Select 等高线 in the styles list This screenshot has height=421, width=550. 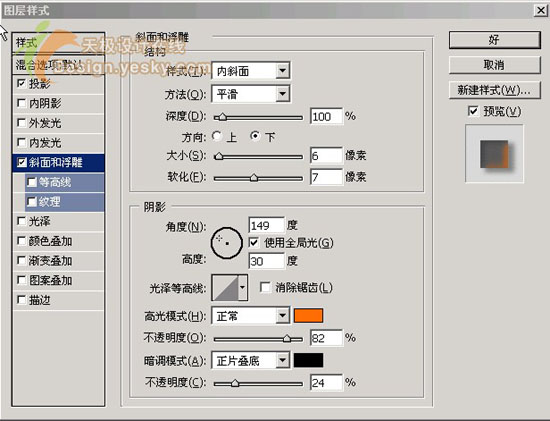click(65, 182)
